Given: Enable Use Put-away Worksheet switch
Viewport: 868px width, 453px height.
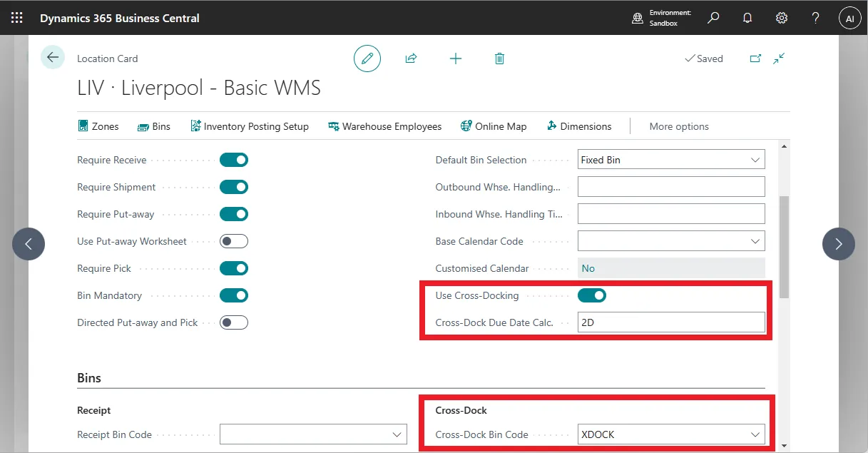Looking at the screenshot, I should point(234,241).
